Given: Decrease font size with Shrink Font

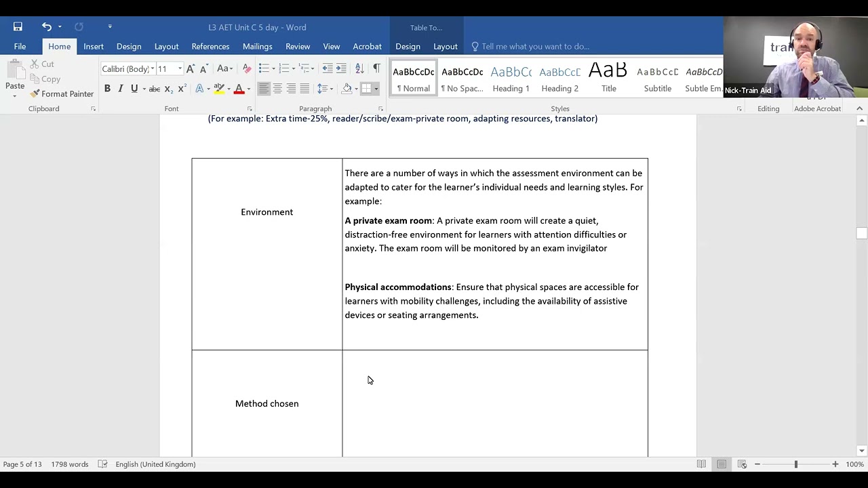Looking at the screenshot, I should [x=203, y=69].
